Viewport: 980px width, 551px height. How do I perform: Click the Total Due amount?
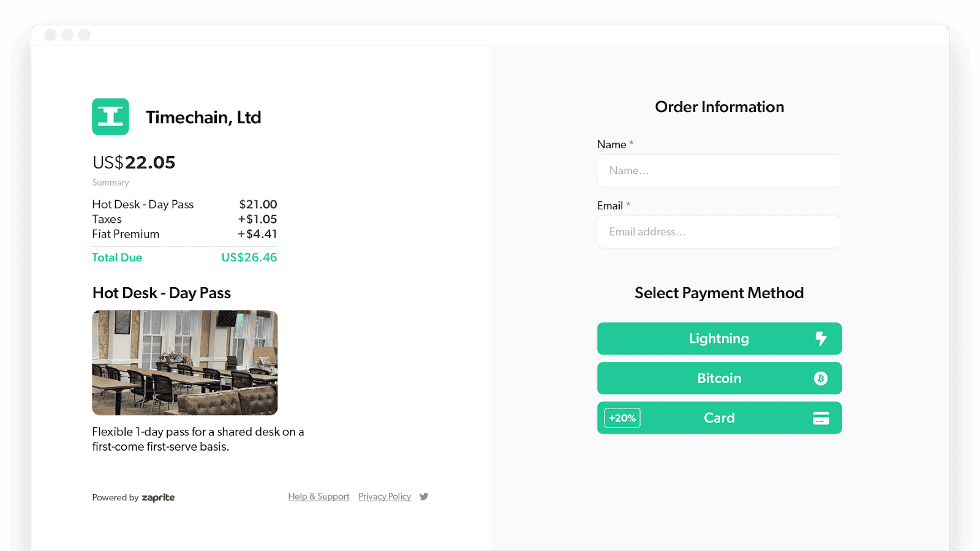(116, 257)
